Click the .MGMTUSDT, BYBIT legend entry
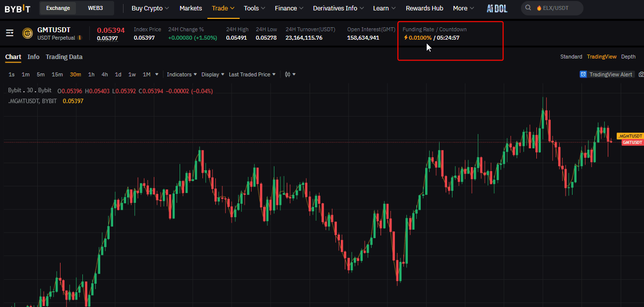The width and height of the screenshot is (644, 307). tap(32, 101)
